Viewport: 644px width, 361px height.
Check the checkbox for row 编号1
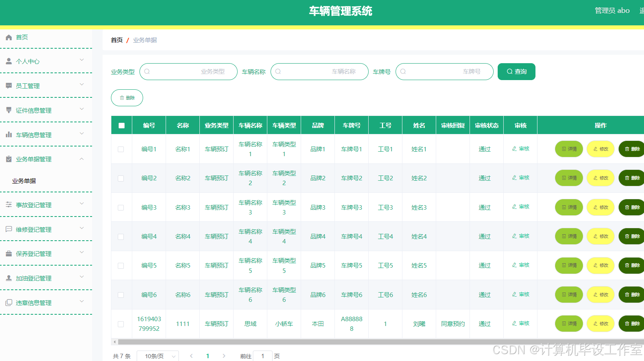[121, 149]
